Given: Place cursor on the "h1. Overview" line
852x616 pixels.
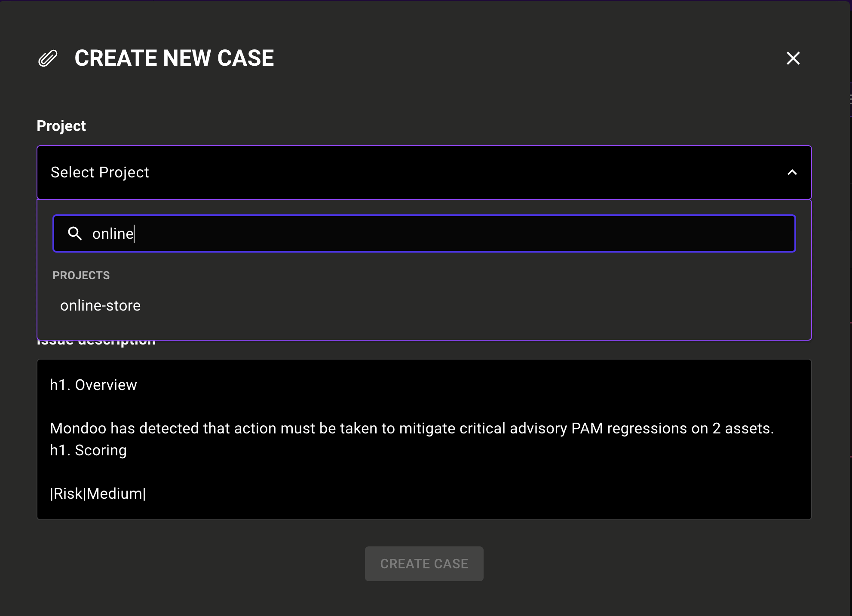Looking at the screenshot, I should (x=93, y=385).
